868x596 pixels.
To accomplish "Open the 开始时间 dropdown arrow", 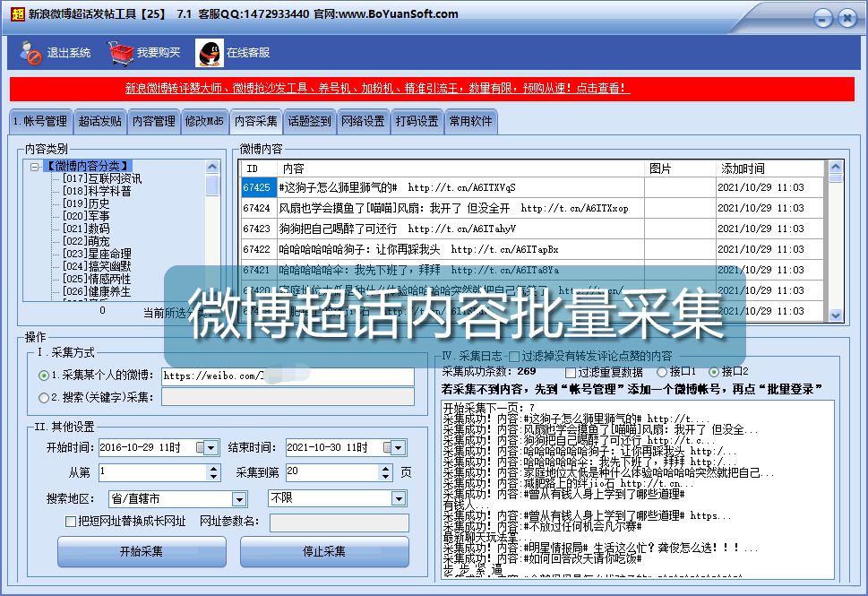I will coord(211,447).
